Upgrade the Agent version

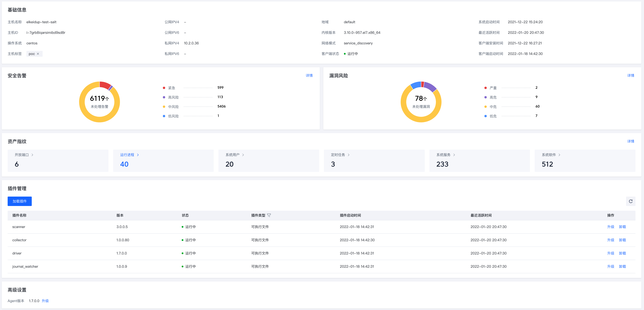coord(45,301)
